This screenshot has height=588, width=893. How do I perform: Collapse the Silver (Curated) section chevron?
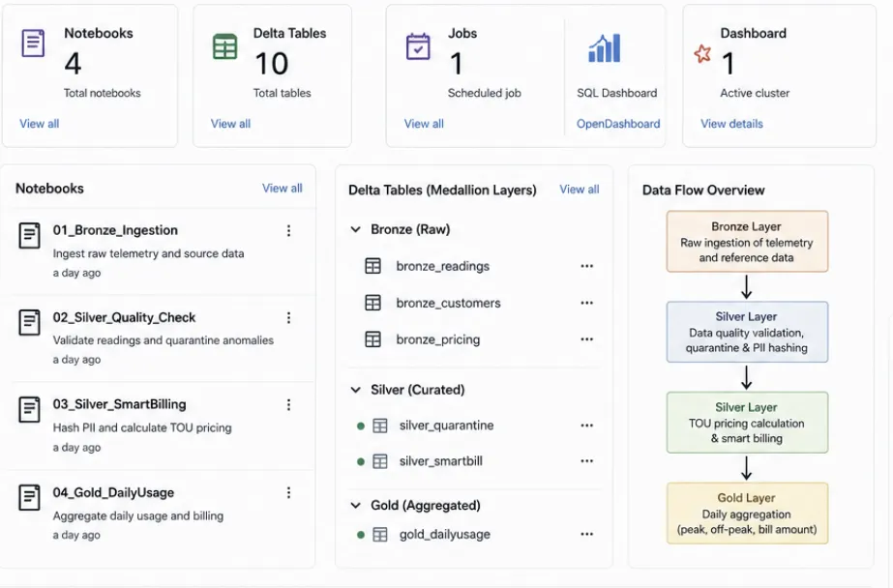[x=356, y=390]
